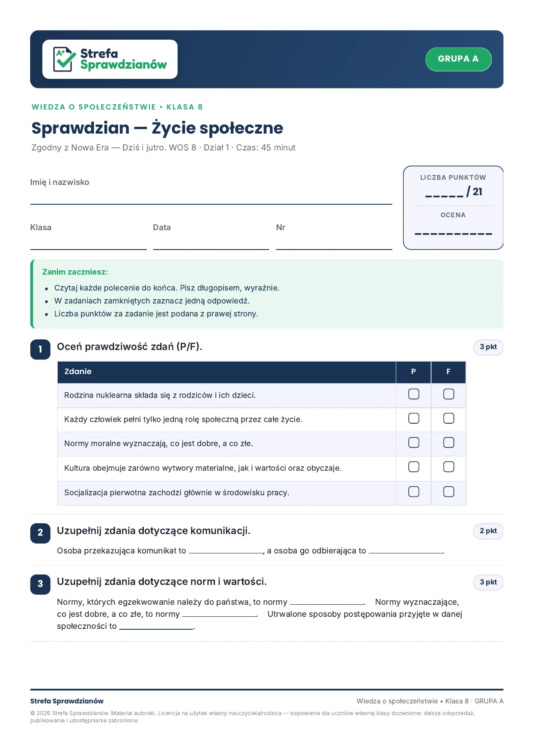
Task: Check P for the 'Kultura obejmuje' sentence
Action: 414,467
